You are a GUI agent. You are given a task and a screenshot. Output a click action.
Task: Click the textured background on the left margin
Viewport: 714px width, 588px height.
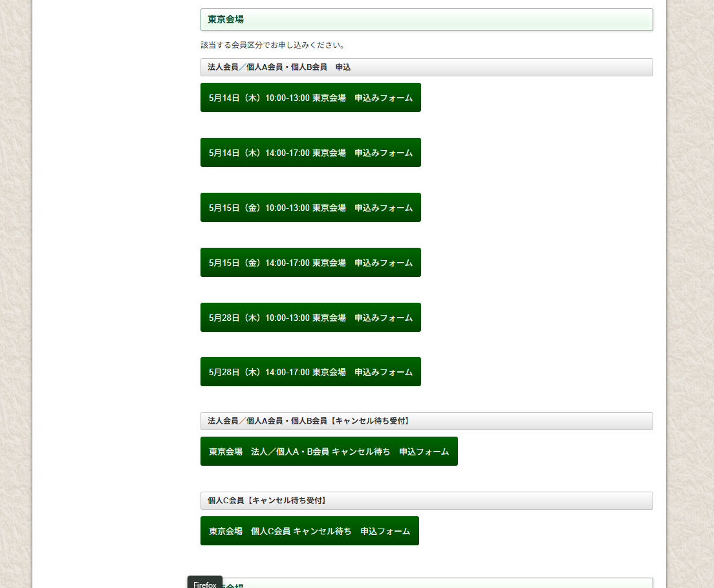pyautogui.click(x=16, y=291)
